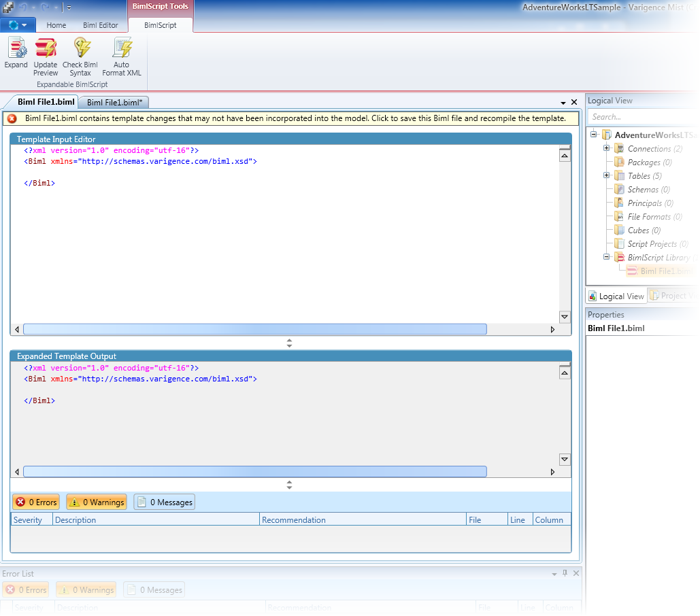Screen dimensions: 700x616
Task: Close the Error List panel
Action: (576, 573)
